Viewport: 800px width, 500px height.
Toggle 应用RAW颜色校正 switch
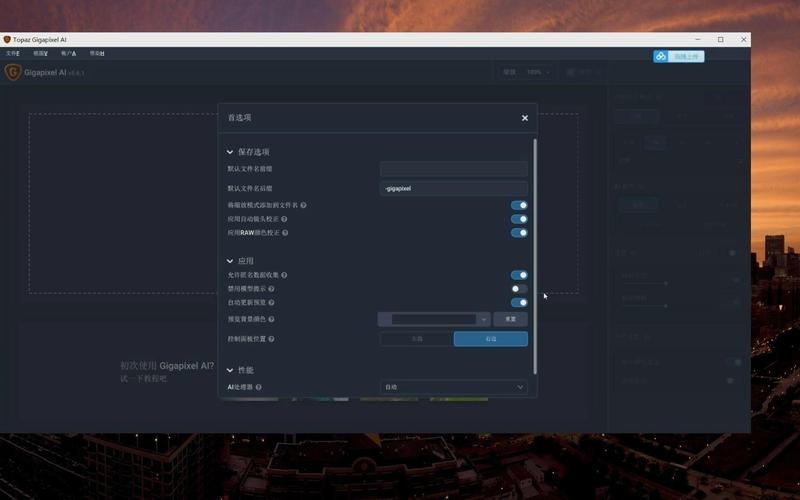tap(519, 233)
